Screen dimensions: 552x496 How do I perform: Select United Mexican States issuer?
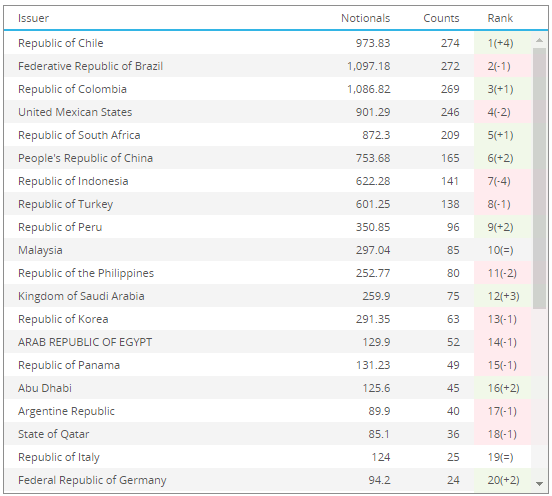pos(75,112)
